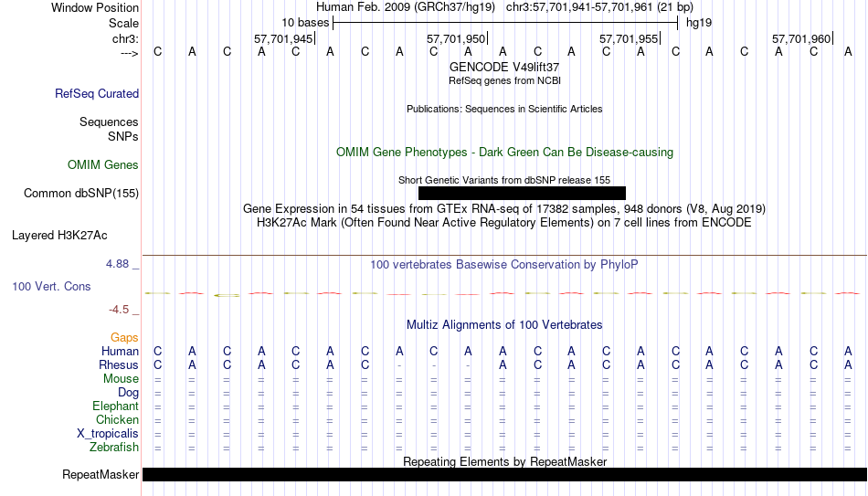Viewport: 868px width, 496px height.
Task: Click the black RepeatMasker element bar
Action: click(x=504, y=474)
